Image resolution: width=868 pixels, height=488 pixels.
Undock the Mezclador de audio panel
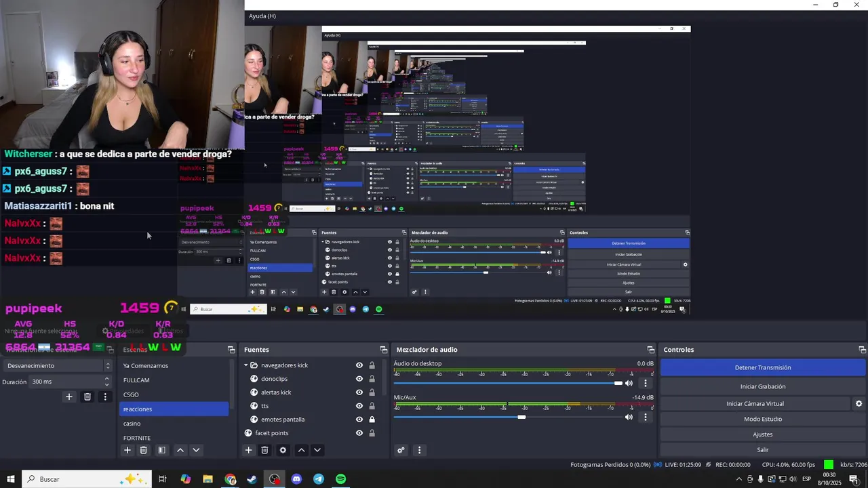tap(651, 350)
